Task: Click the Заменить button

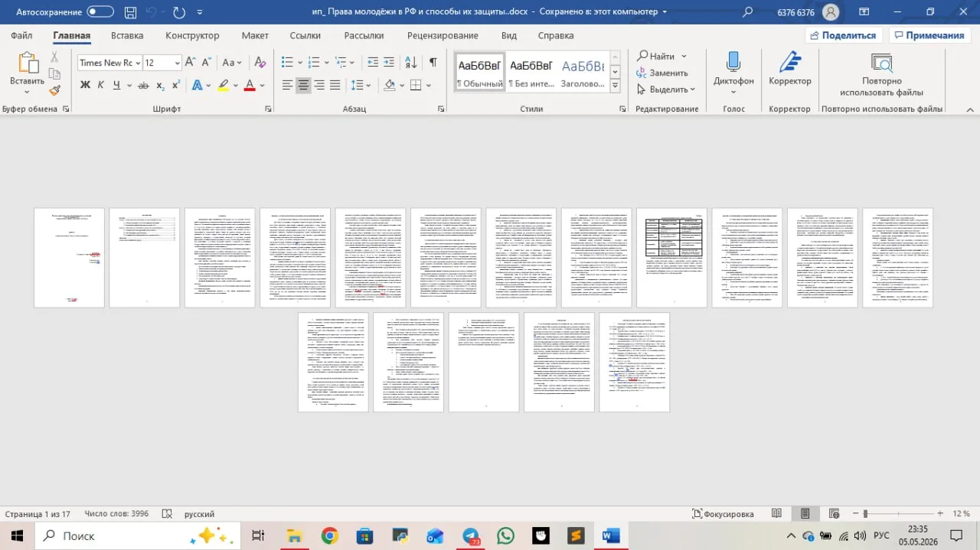Action: pos(663,73)
